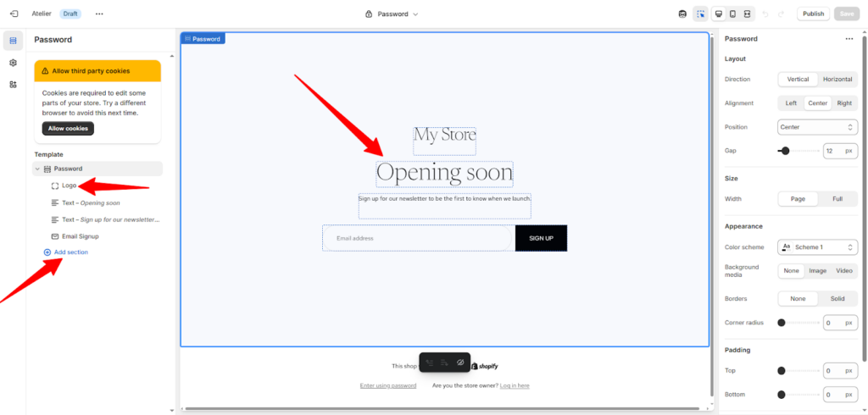Open the Password page selector menu
This screenshot has height=415, width=868.
click(x=392, y=14)
